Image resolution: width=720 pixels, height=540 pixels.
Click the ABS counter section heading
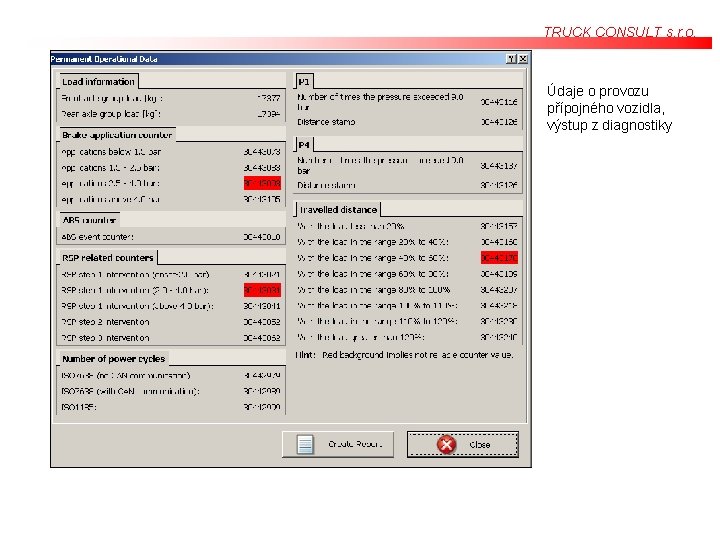tap(89, 220)
